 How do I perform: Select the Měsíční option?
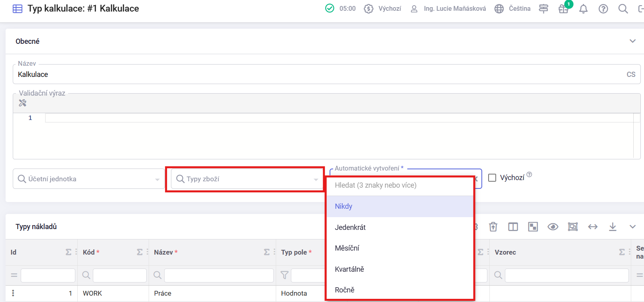tap(400, 248)
